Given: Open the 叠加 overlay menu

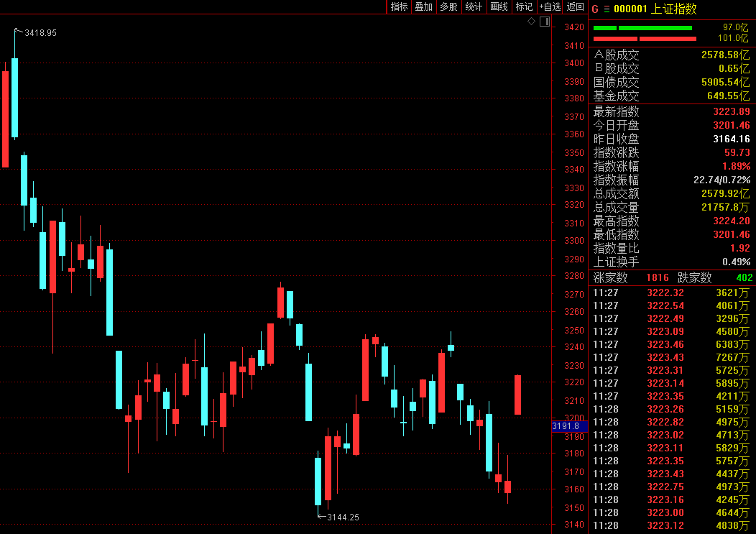Looking at the screenshot, I should pos(424,6).
